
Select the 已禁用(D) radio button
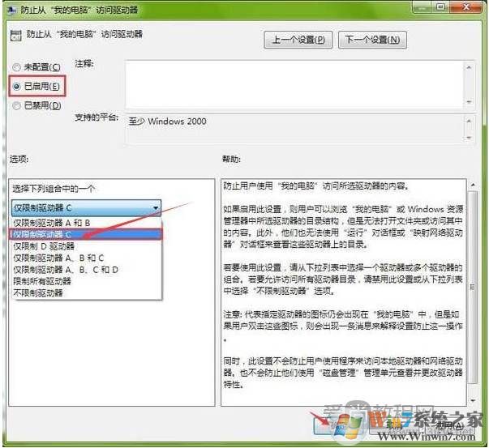click(x=16, y=106)
